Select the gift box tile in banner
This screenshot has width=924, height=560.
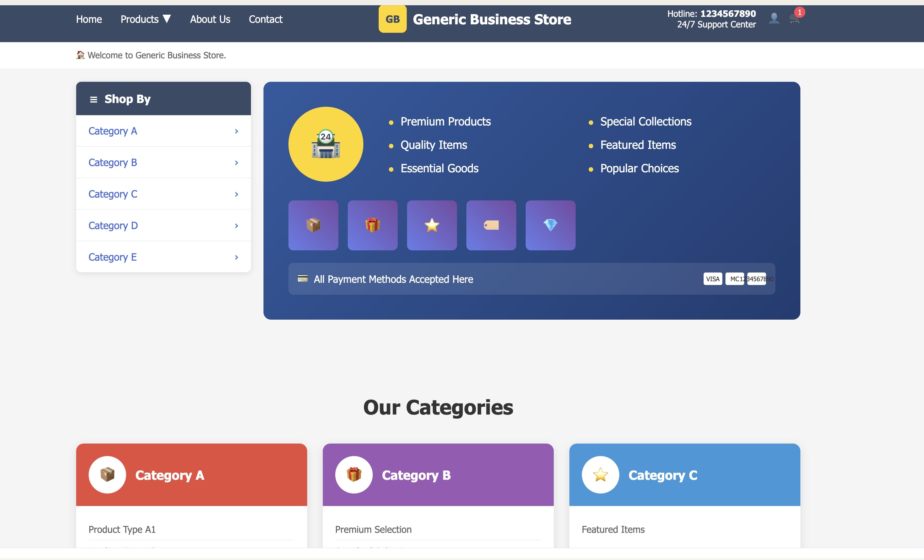coord(372,225)
